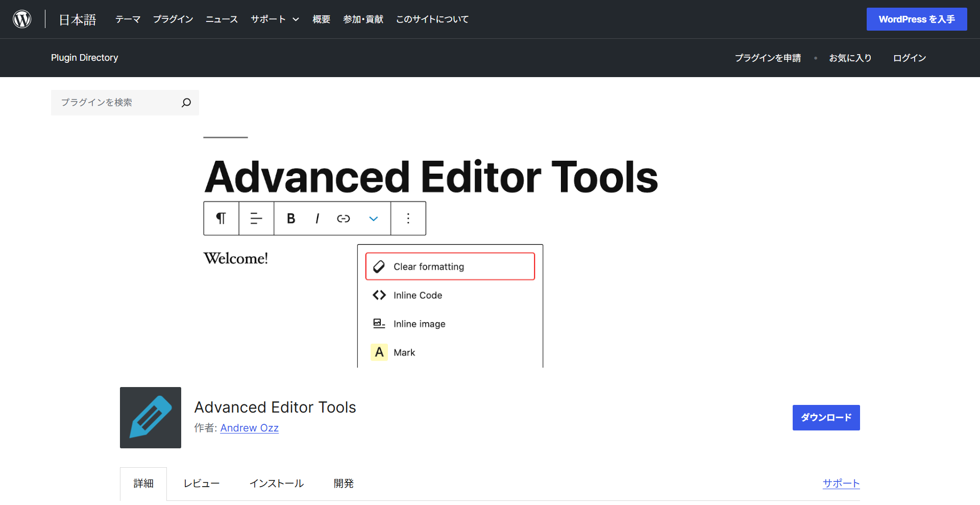Open the Andrew Ozz author link
980x505 pixels.
tap(249, 428)
